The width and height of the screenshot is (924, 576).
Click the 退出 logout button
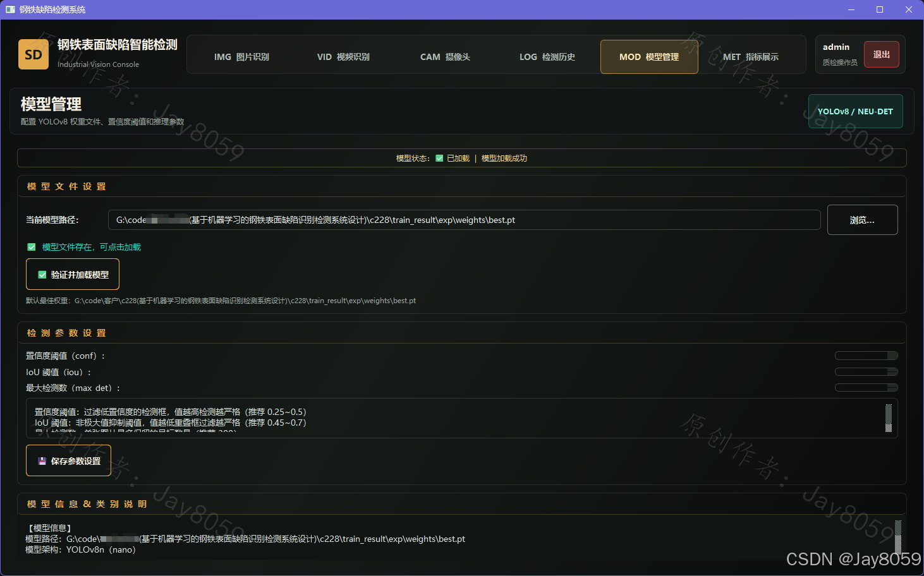pyautogui.click(x=882, y=54)
